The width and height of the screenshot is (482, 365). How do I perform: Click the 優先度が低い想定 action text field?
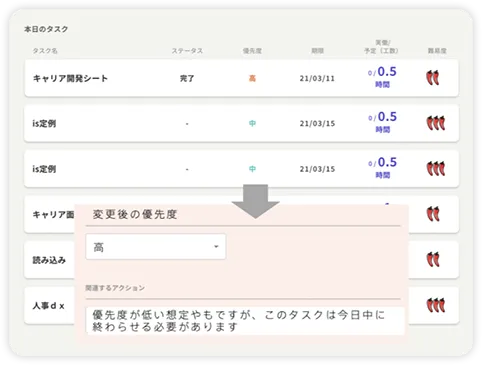245,320
